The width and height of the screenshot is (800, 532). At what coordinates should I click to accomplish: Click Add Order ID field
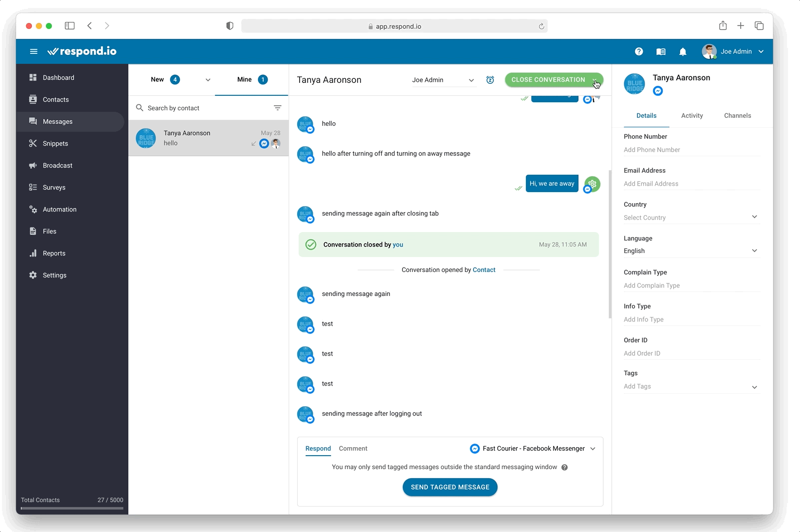tap(692, 353)
